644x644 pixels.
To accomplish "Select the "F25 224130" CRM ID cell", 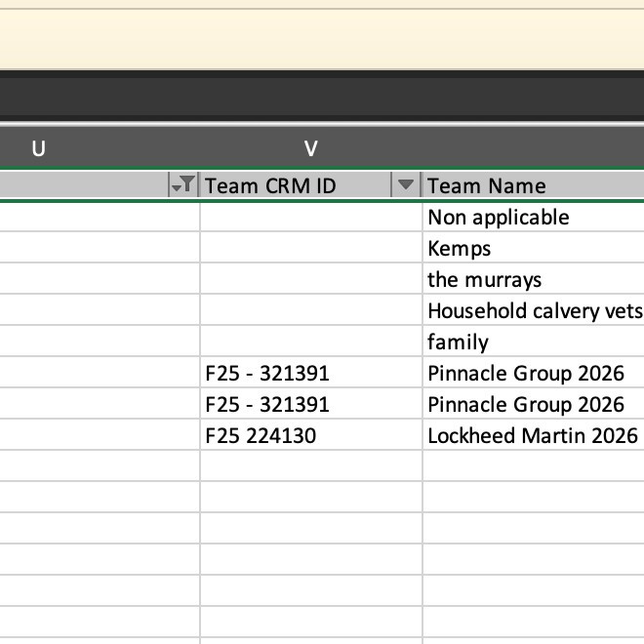I will [x=310, y=435].
